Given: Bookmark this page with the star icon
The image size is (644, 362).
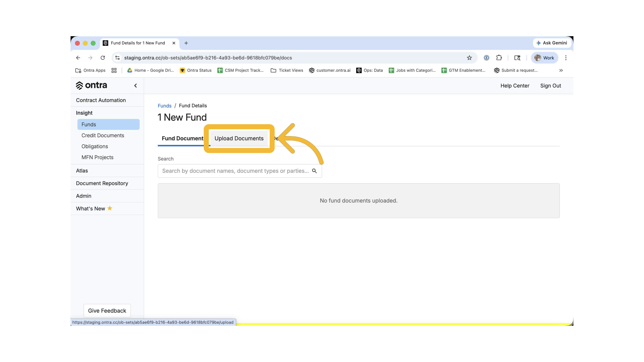Looking at the screenshot, I should [469, 58].
